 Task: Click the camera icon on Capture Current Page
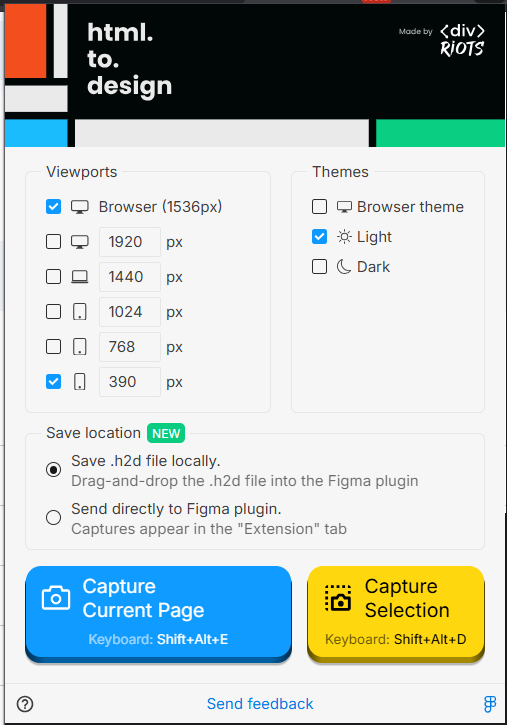coord(56,598)
